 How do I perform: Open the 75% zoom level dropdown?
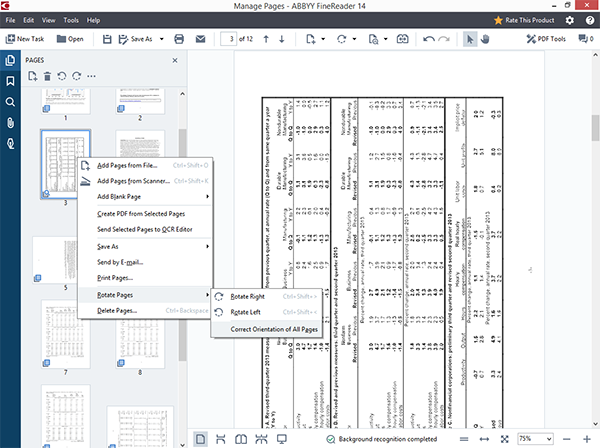549,438
